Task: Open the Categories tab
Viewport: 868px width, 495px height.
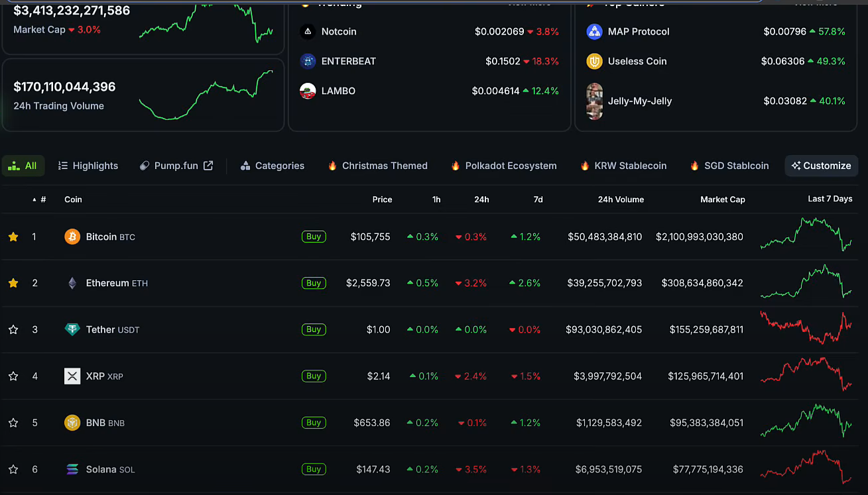Action: coord(273,166)
